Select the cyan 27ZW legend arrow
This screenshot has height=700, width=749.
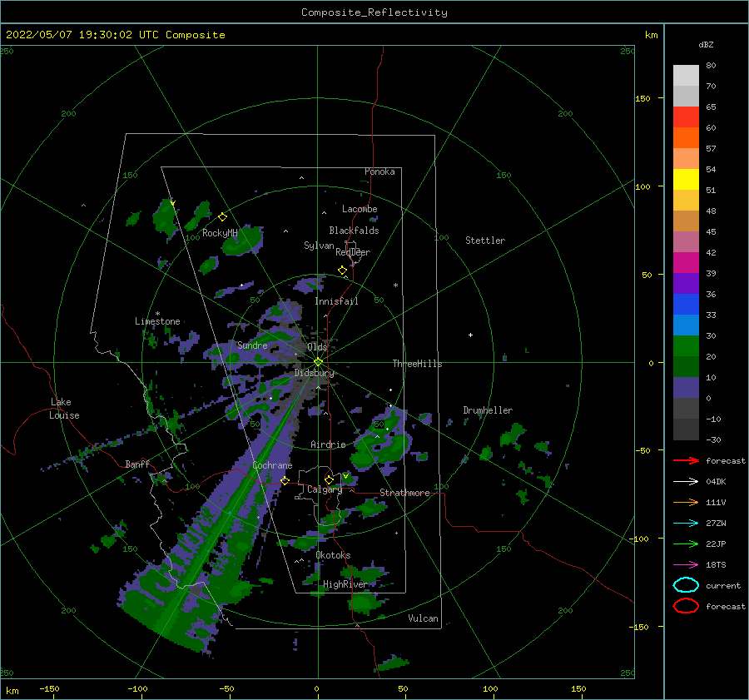point(686,524)
